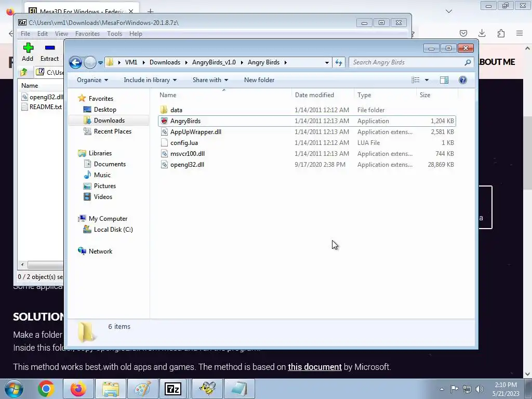
Task: Open the address bar history dropdown
Action: coord(327,62)
